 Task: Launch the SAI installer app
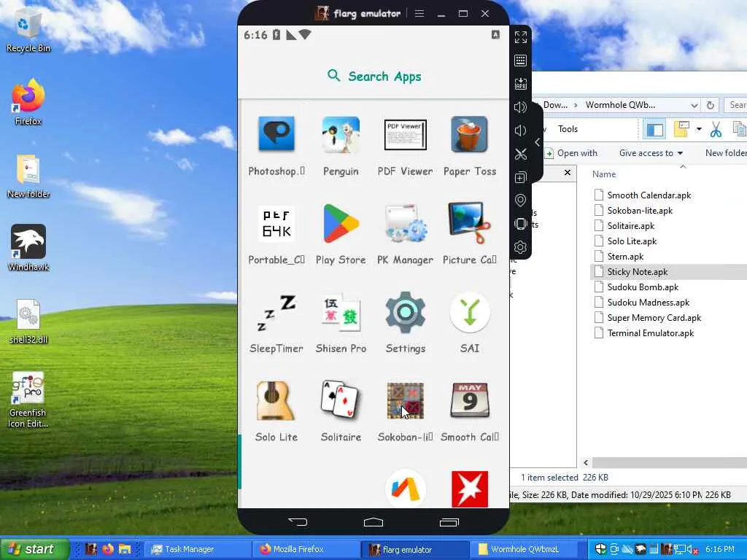(x=470, y=312)
